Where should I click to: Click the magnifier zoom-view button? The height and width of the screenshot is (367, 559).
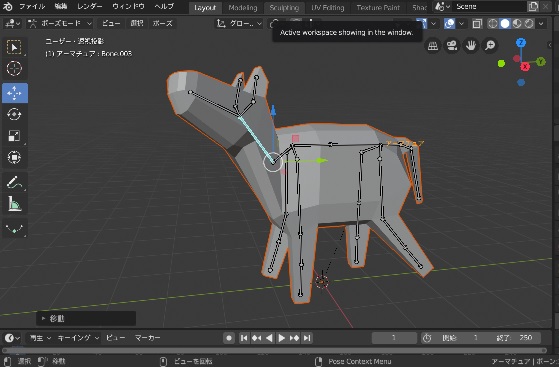click(490, 46)
